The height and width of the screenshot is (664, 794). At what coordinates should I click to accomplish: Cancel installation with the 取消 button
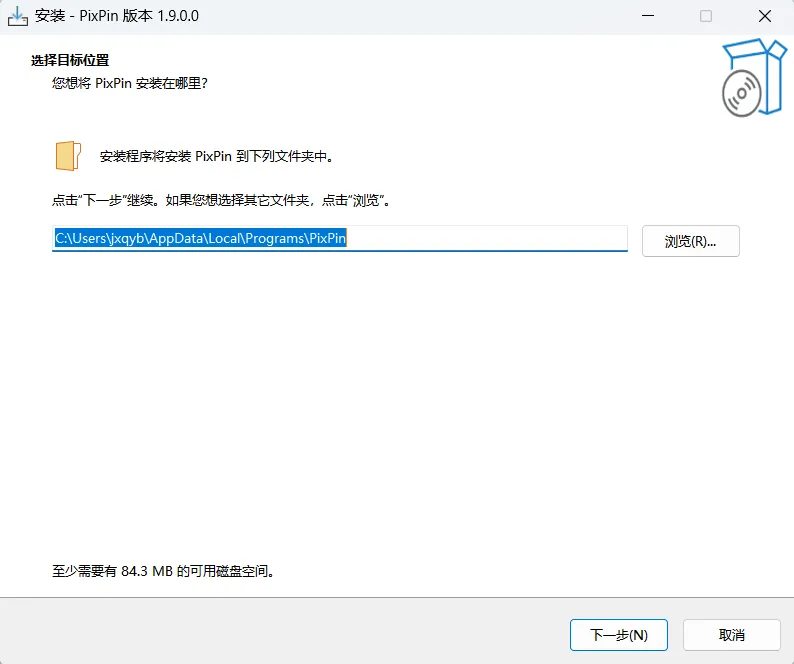(732, 635)
